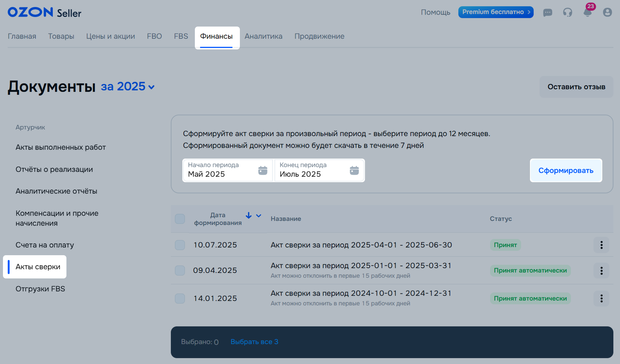Open three-dot menu for 14.01.2025 act
620x364 pixels.
pos(601,298)
